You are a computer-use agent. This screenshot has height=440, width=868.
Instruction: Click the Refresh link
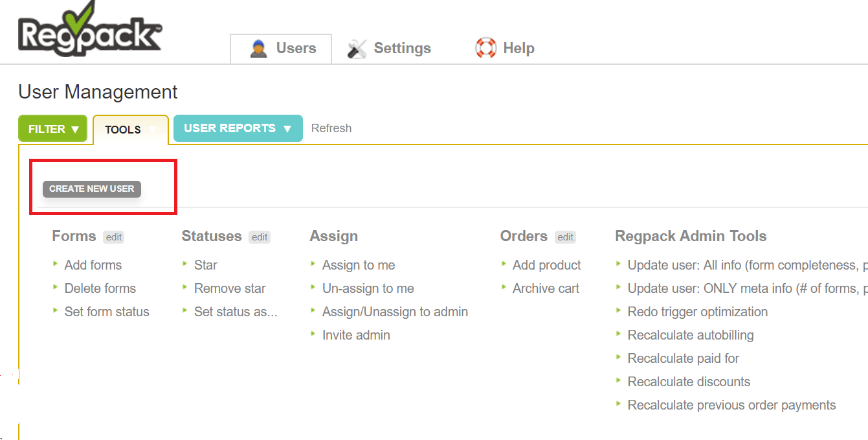pyautogui.click(x=331, y=128)
